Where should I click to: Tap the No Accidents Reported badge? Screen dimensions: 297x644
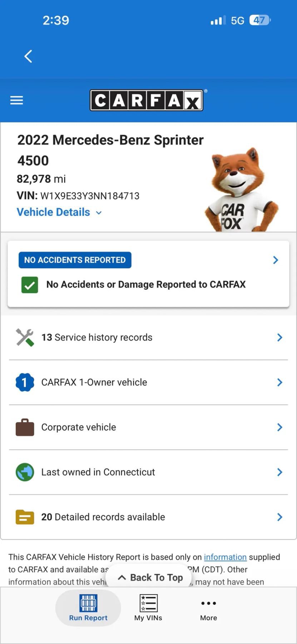click(75, 260)
